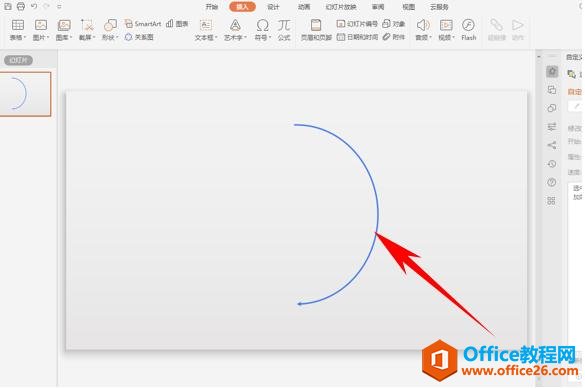Click the Save icon in quick access bar
This screenshot has width=585, height=388.
pyautogui.click(x=8, y=6)
